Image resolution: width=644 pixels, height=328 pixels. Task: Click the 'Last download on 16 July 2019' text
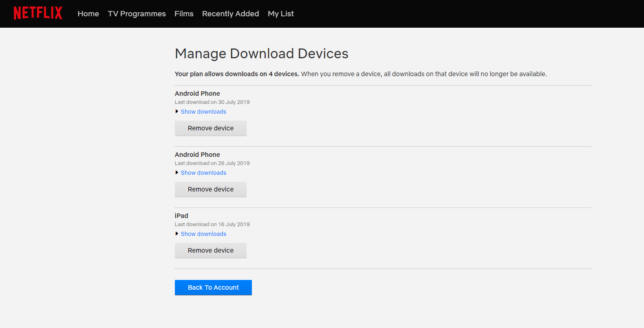coord(212,225)
